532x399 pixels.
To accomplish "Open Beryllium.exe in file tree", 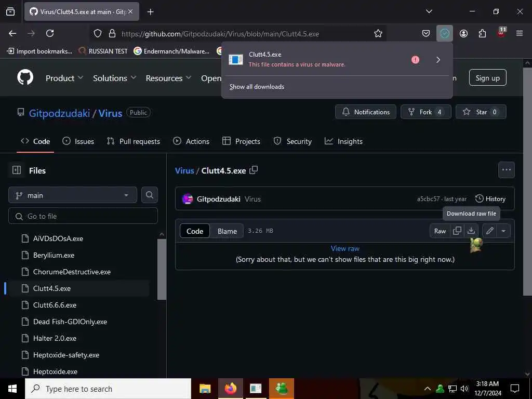I will pos(54,255).
